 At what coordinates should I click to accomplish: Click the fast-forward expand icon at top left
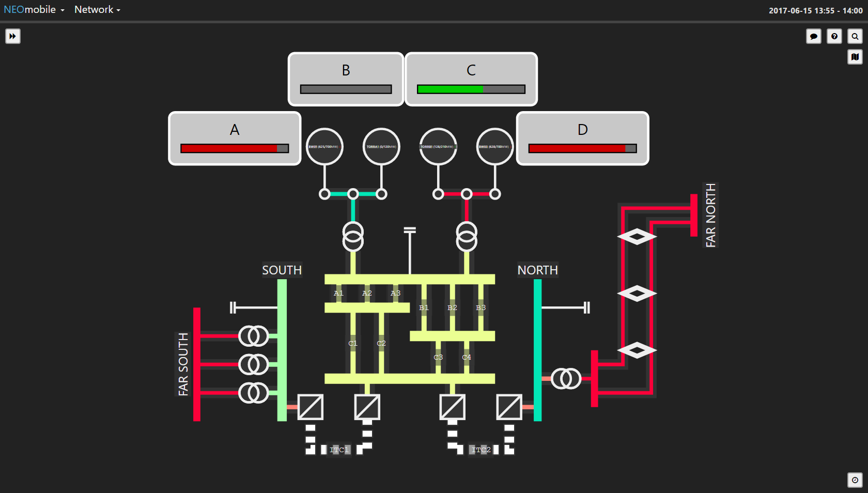12,36
